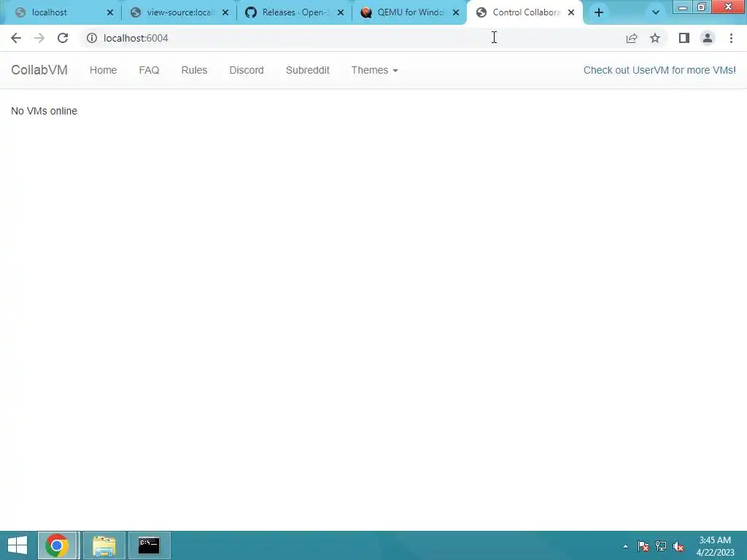The image size is (747, 560).
Task: Close the QEMU for Windows tab
Action: (x=456, y=12)
